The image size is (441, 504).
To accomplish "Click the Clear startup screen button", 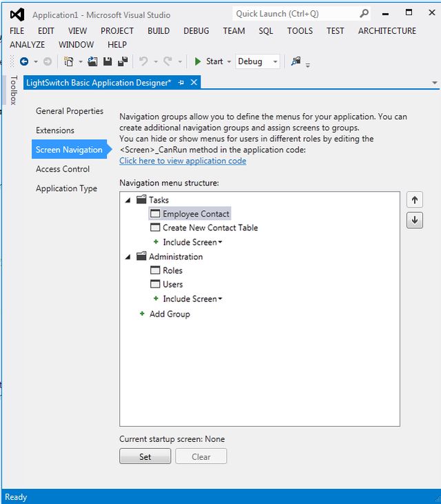I will point(201,456).
